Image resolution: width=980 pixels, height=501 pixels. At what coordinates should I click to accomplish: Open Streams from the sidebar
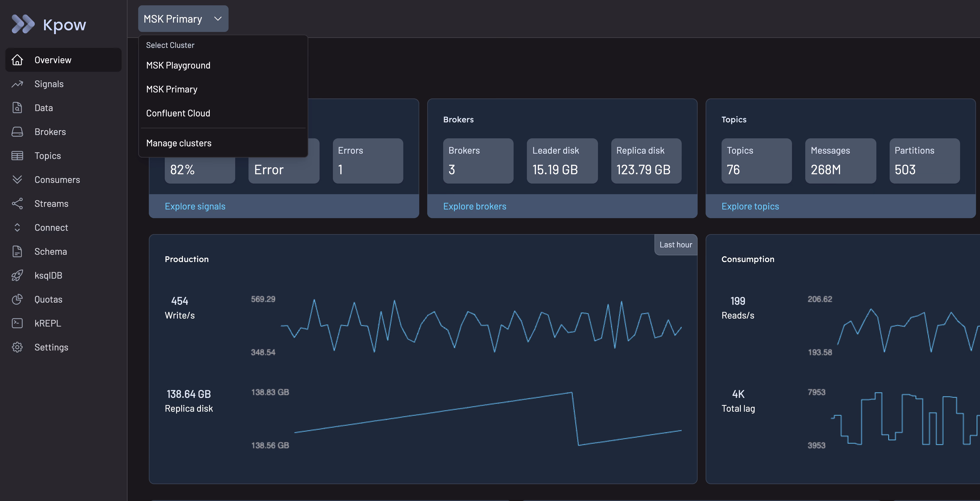(x=51, y=204)
